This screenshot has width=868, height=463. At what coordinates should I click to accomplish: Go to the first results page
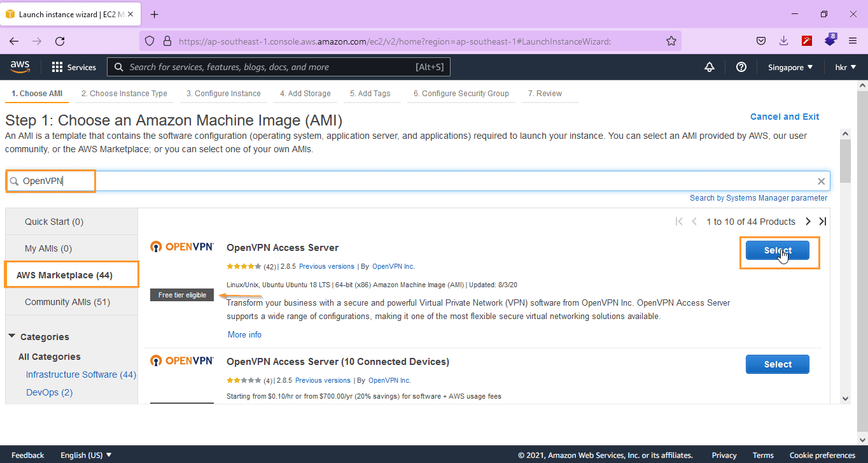point(678,222)
